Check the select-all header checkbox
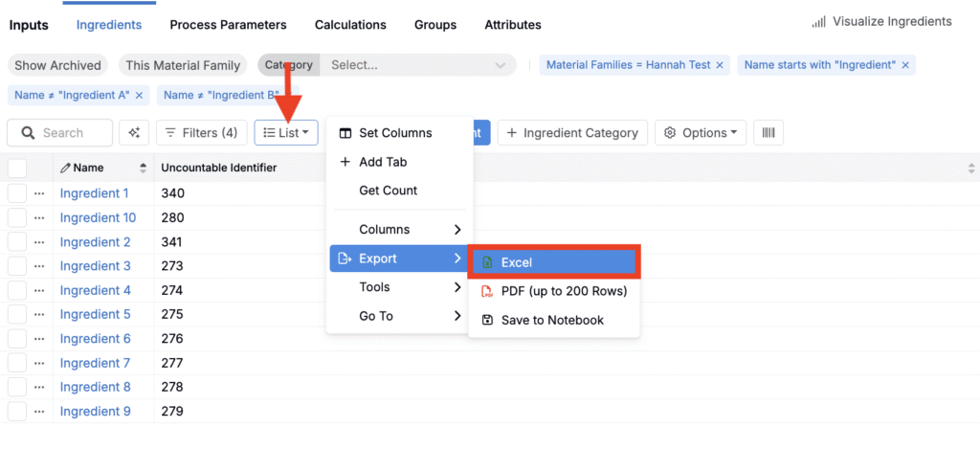The width and height of the screenshot is (980, 450). click(x=16, y=168)
